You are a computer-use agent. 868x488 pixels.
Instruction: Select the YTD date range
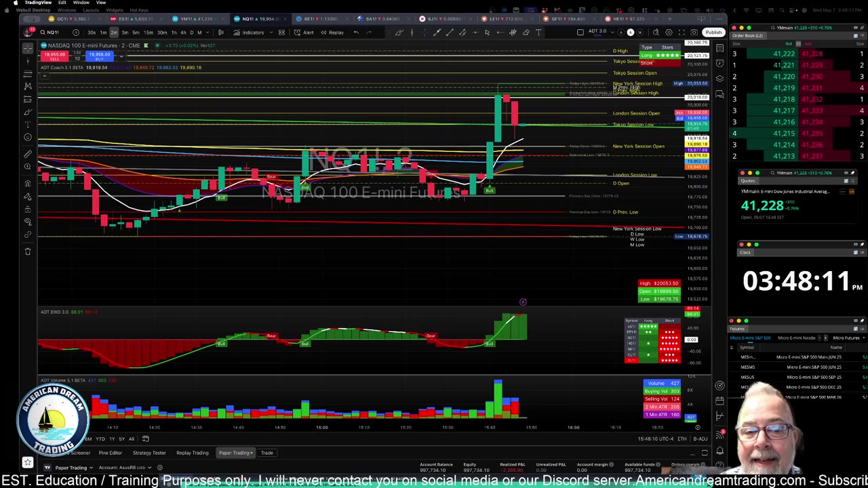(100, 439)
